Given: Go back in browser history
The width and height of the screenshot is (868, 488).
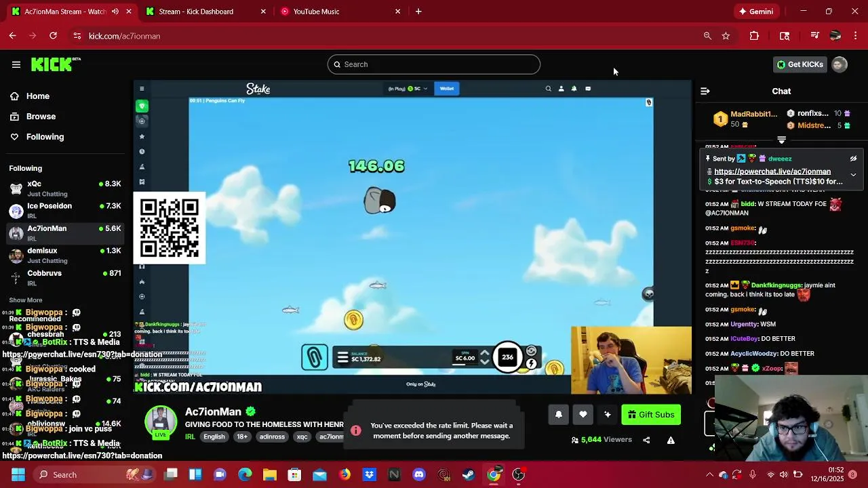Looking at the screenshot, I should pos(12,36).
